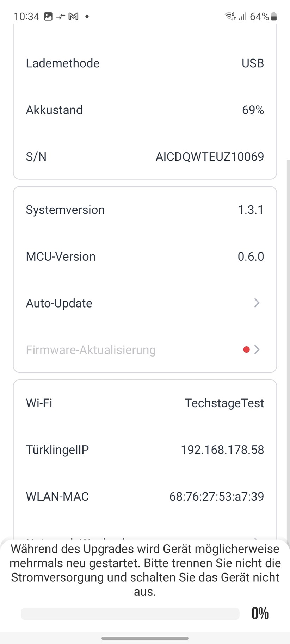Open the Auto-Update settings
Image resolution: width=290 pixels, height=644 pixels.
click(x=145, y=303)
